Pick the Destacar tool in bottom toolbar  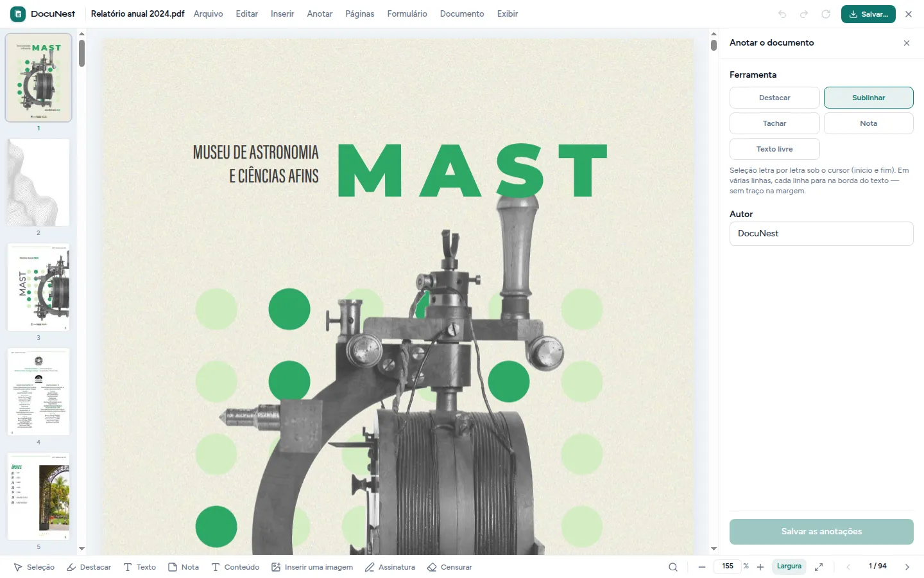click(89, 567)
